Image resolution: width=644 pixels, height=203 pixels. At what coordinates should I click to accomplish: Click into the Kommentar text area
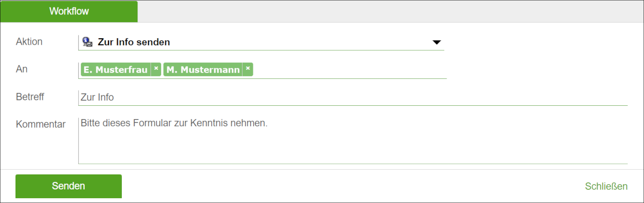click(353, 140)
